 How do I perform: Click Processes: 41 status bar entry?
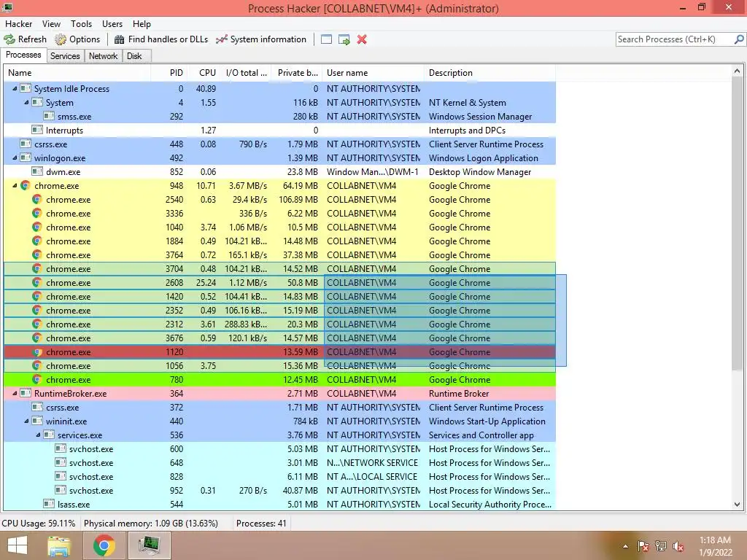click(261, 524)
